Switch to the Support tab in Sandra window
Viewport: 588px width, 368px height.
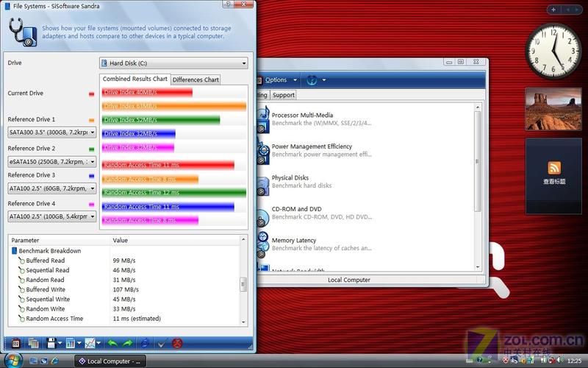pyautogui.click(x=284, y=95)
